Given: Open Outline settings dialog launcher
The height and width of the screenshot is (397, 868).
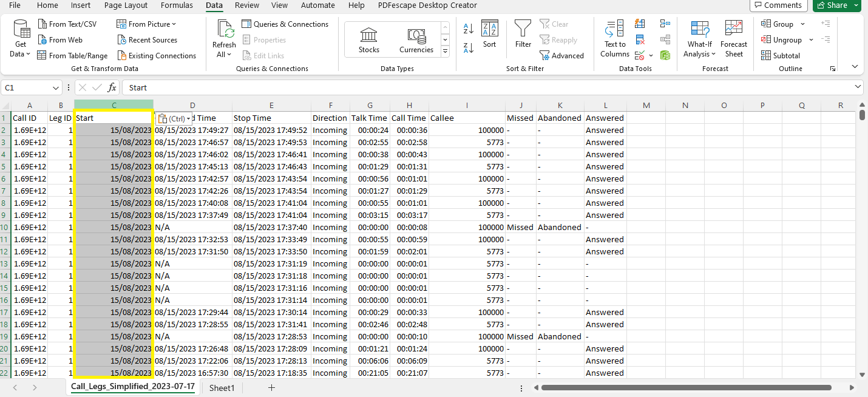Looking at the screenshot, I should coord(833,69).
